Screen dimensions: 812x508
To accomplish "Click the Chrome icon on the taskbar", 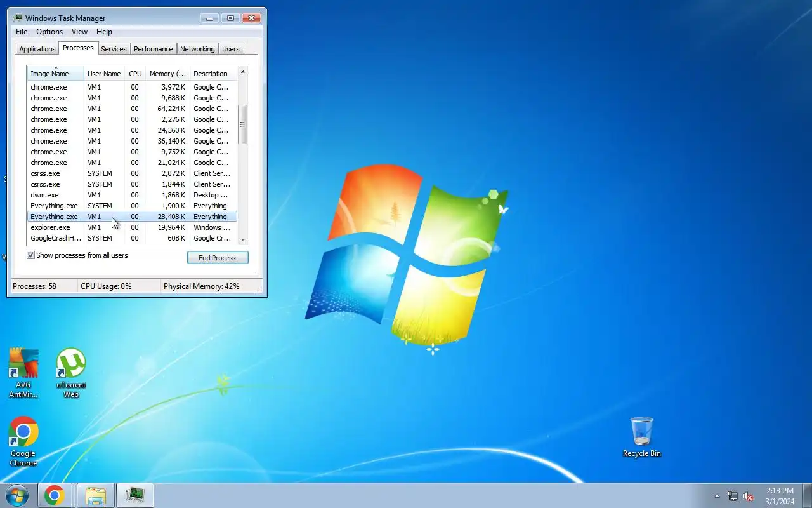I will coord(55,495).
